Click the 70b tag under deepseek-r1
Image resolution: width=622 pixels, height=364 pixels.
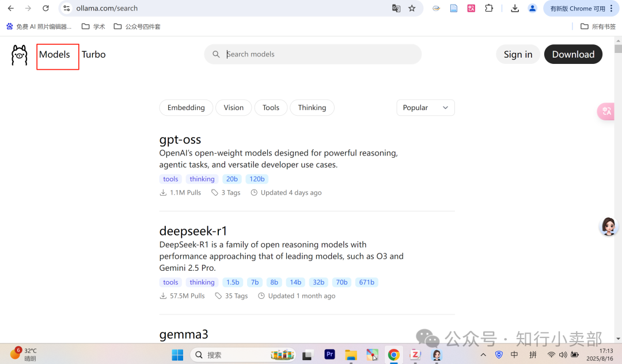coord(342,282)
